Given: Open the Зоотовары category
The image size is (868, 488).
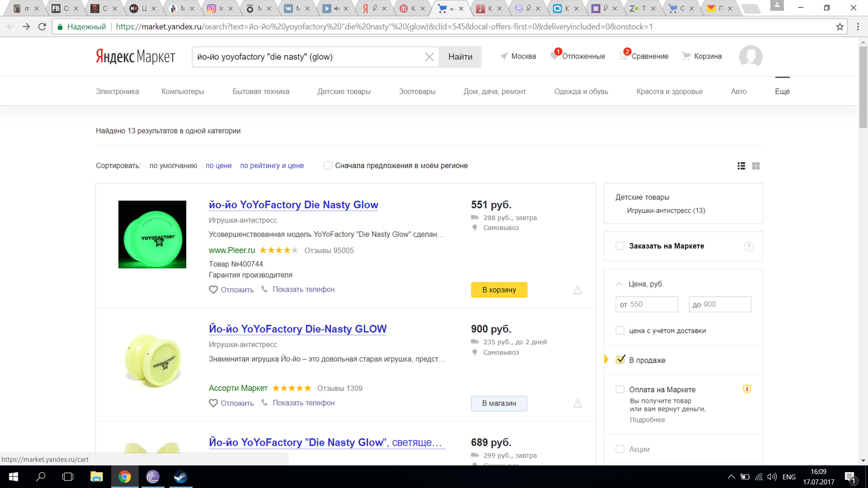Looking at the screenshot, I should (417, 92).
